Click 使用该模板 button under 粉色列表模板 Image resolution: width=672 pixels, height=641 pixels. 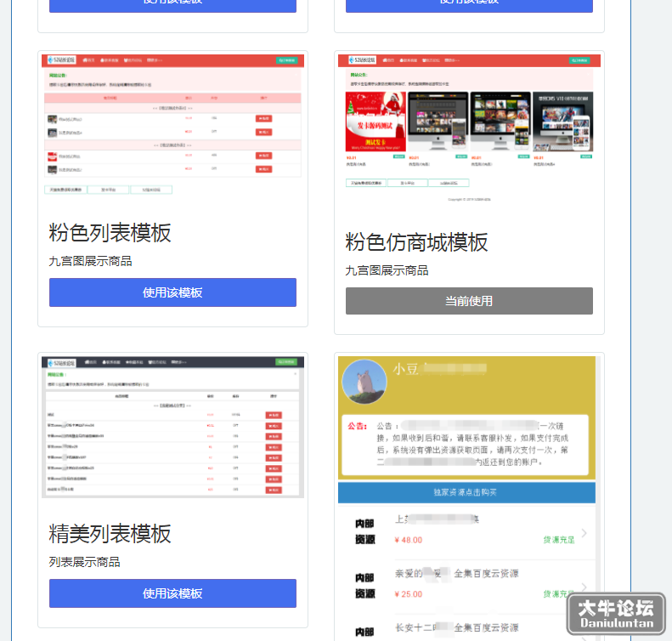click(172, 292)
